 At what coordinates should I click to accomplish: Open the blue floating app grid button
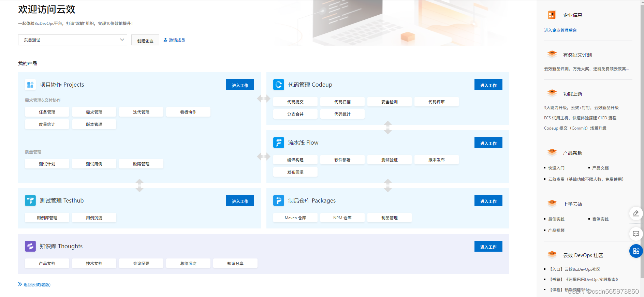636,251
